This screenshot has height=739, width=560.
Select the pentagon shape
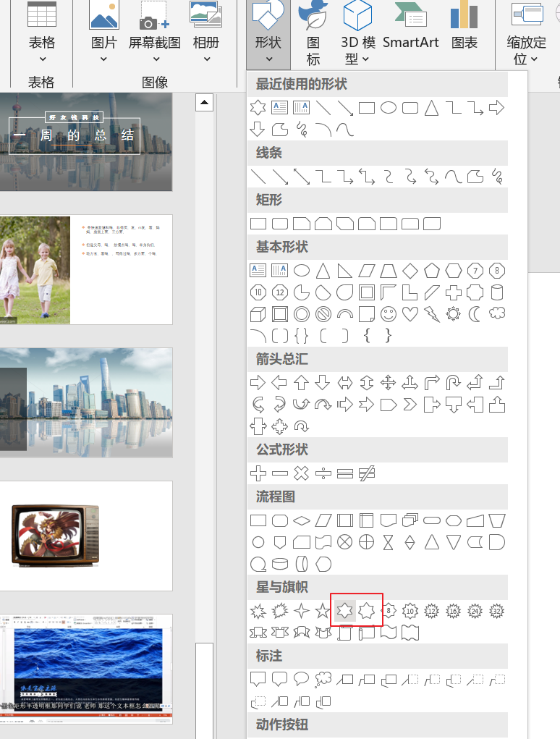pyautogui.click(x=432, y=271)
